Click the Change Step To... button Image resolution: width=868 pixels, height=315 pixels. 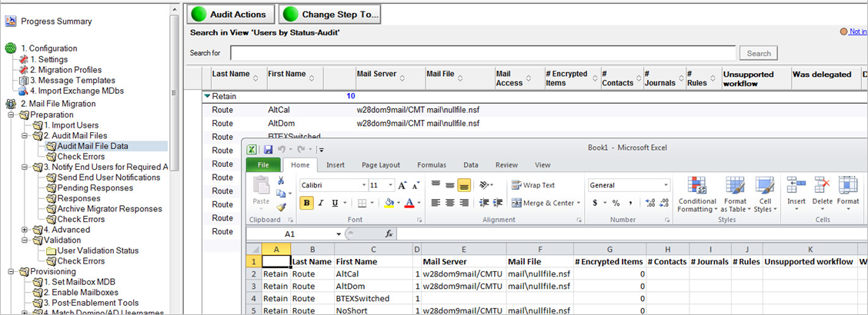[x=329, y=15]
